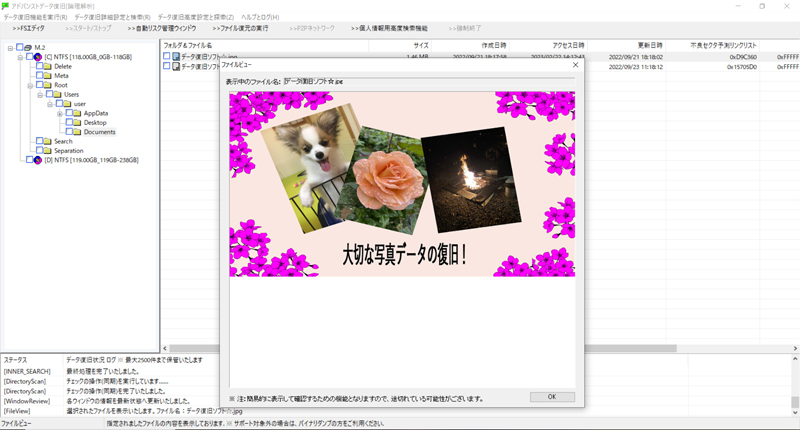The image size is (800, 430).
Task: Click the 0xD9C360 cell in file list
Action: (x=743, y=57)
